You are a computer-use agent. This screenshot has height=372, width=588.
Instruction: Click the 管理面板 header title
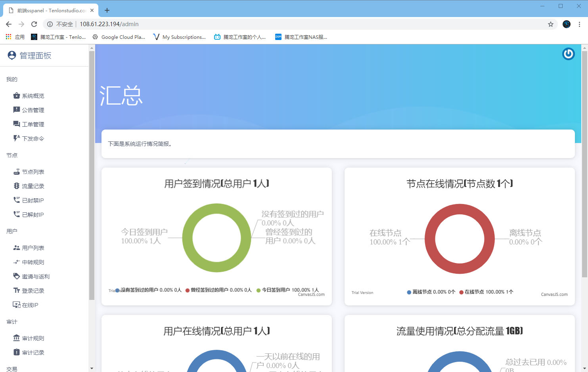(36, 55)
